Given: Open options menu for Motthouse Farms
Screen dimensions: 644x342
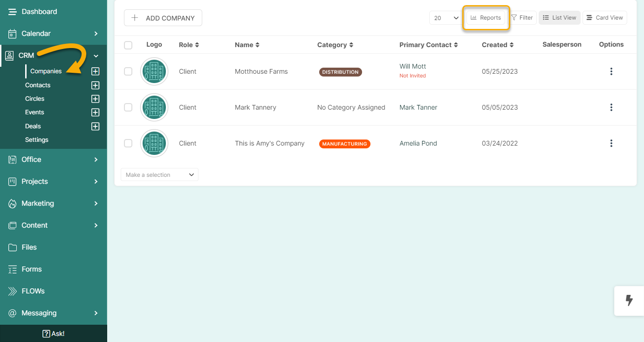Looking at the screenshot, I should point(611,71).
